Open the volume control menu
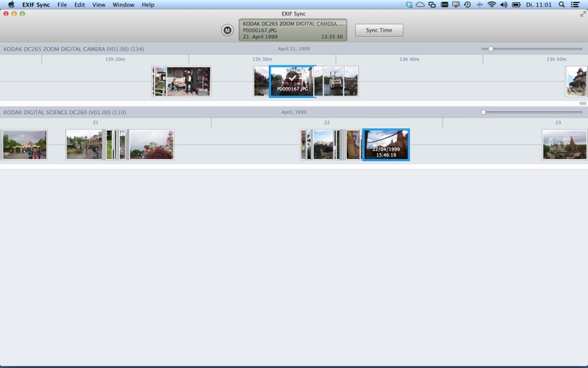Image resolution: width=588 pixels, height=368 pixels. point(503,4)
